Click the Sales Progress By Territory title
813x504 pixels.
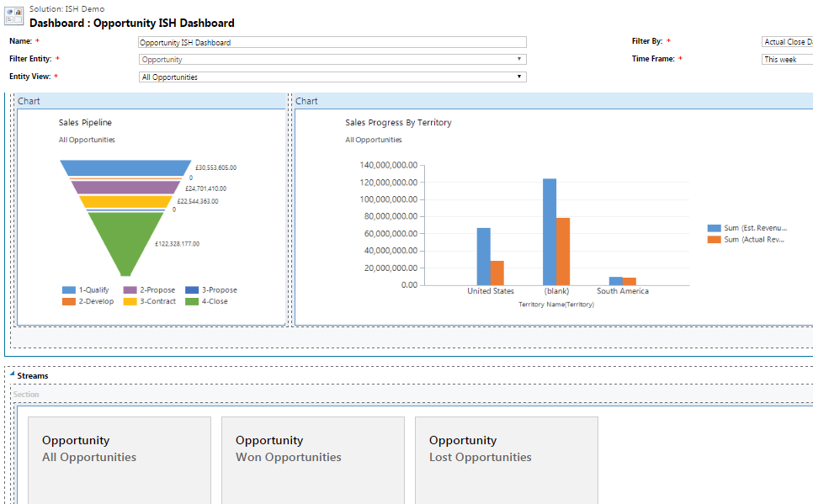click(x=398, y=122)
